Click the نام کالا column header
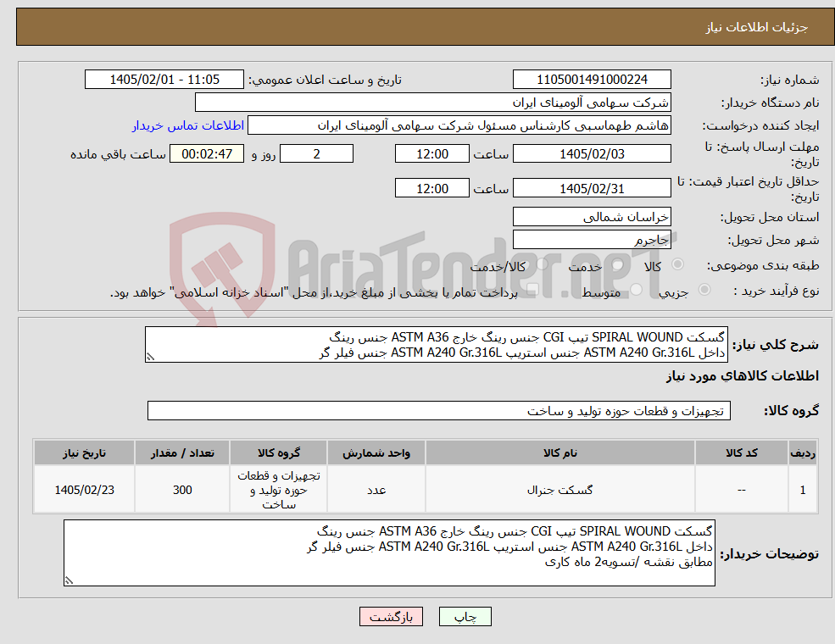The width and height of the screenshot is (835, 644). pos(559,453)
